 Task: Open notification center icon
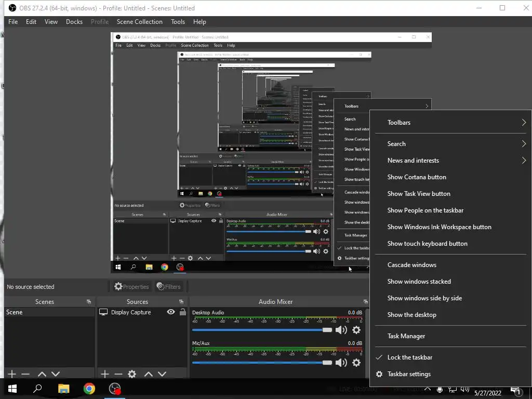(x=516, y=391)
